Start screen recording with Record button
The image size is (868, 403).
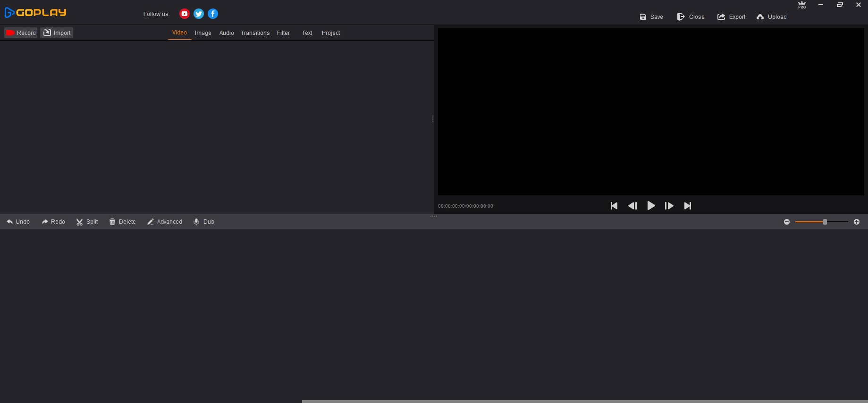pos(21,33)
